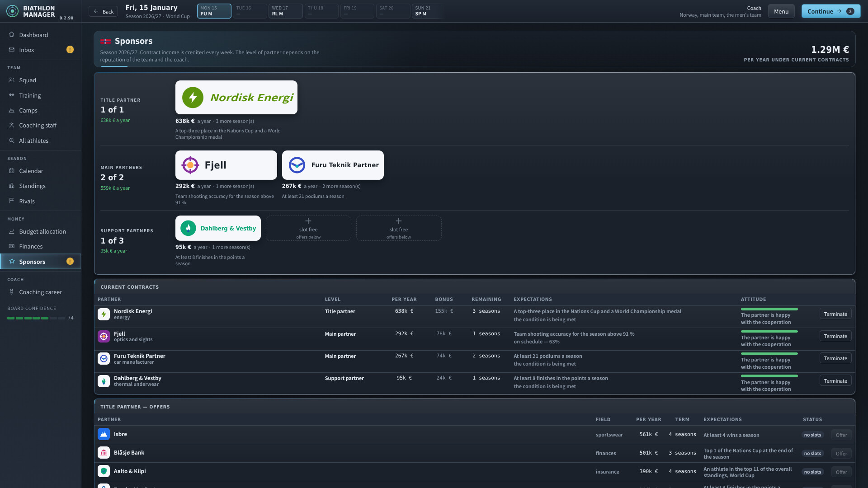Open the Fjell main partner card
868x488 pixels.
[x=226, y=165]
